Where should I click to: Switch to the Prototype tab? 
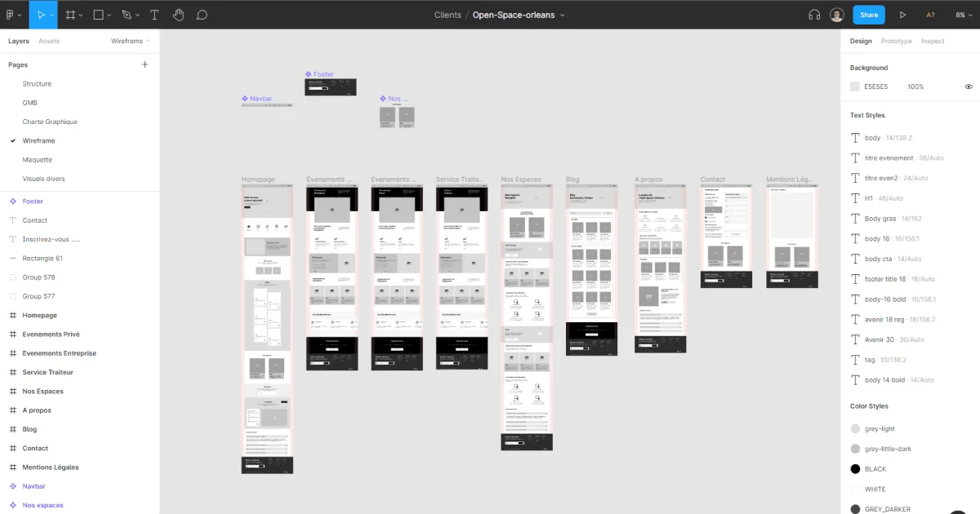pyautogui.click(x=896, y=41)
